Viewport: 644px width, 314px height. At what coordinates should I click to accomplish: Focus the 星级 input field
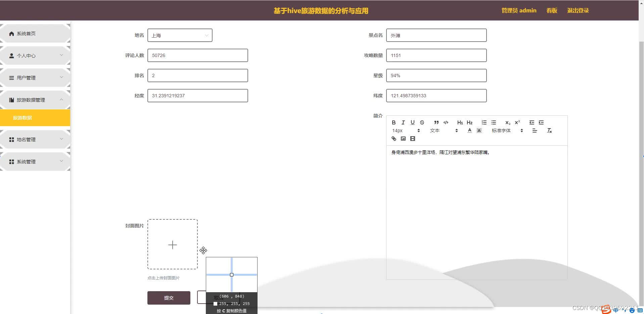click(x=436, y=75)
